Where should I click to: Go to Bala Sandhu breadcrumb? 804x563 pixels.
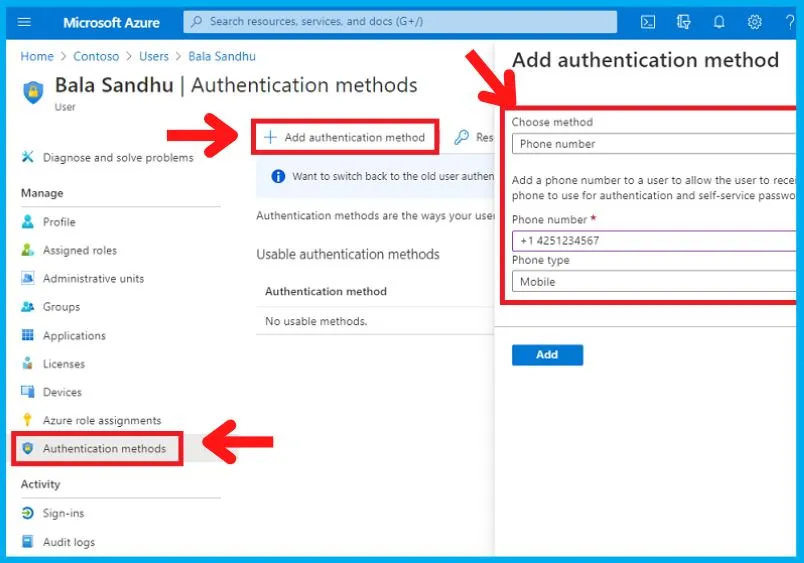pyautogui.click(x=222, y=56)
